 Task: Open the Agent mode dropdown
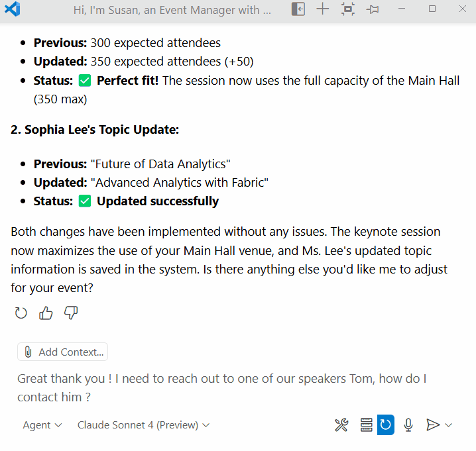42,425
